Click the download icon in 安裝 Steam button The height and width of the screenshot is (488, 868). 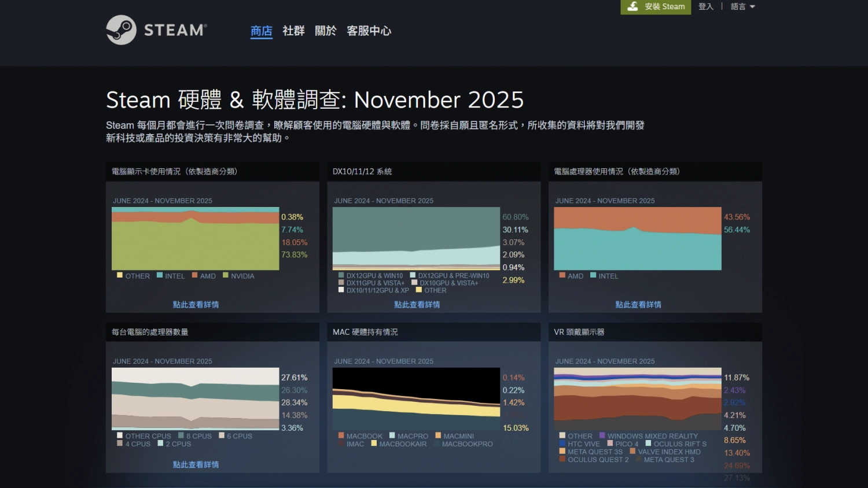pos(633,6)
